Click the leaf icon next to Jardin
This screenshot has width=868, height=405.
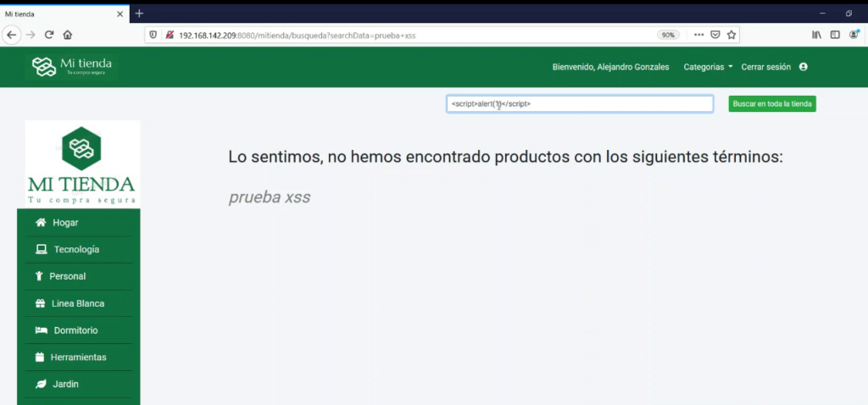coord(41,384)
